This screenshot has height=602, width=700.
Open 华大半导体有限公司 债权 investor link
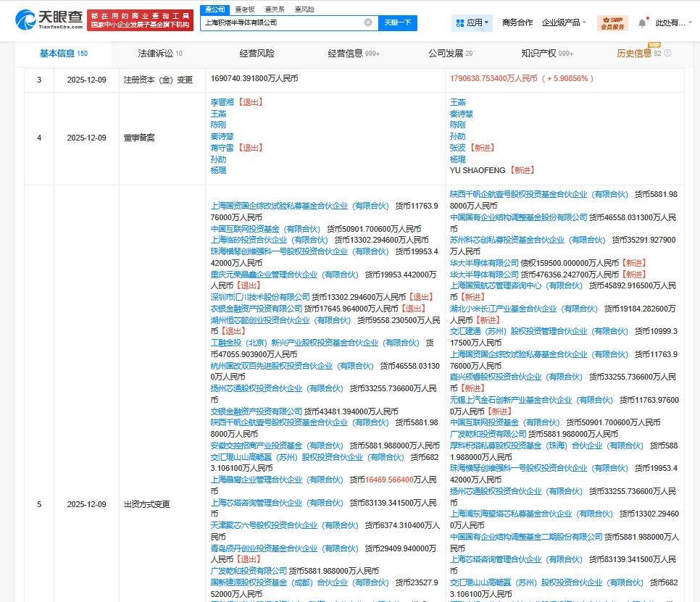click(484, 263)
